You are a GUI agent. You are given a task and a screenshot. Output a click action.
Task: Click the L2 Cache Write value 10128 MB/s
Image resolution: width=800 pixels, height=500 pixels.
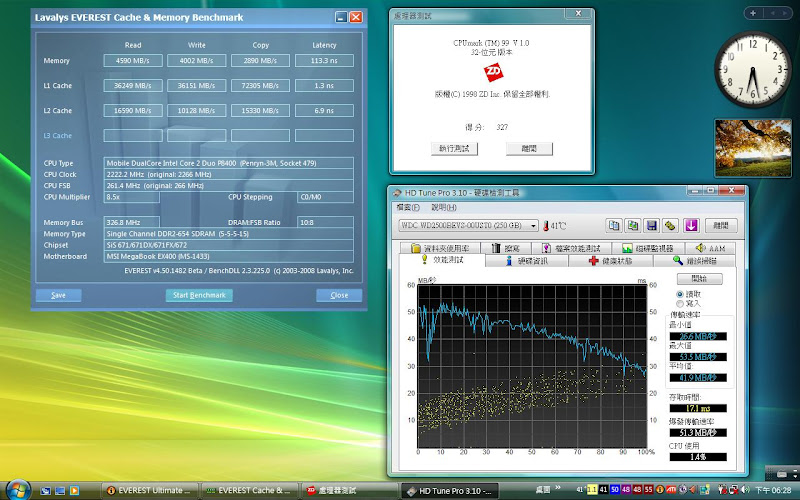click(196, 111)
